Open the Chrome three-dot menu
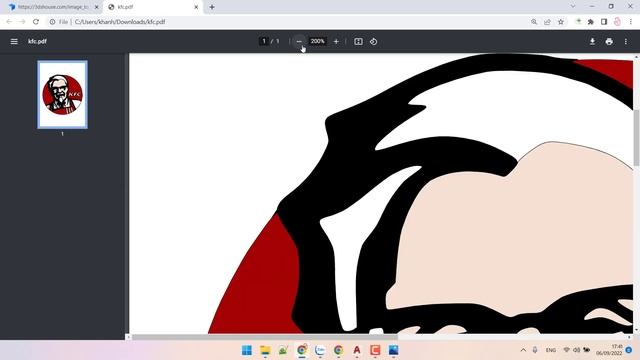The image size is (640, 360). [x=631, y=22]
